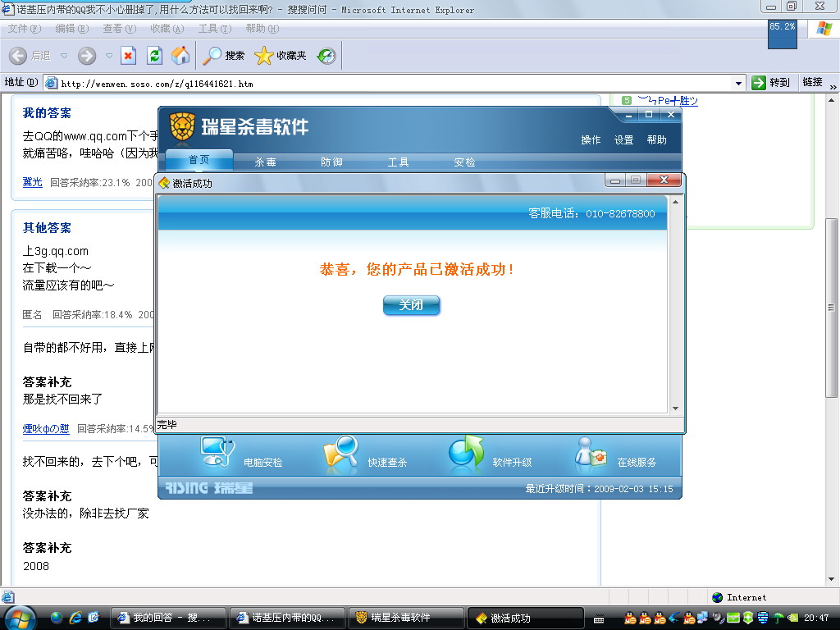Open the 查看(V) menu
Viewport: 840px width, 630px height.
click(120, 29)
